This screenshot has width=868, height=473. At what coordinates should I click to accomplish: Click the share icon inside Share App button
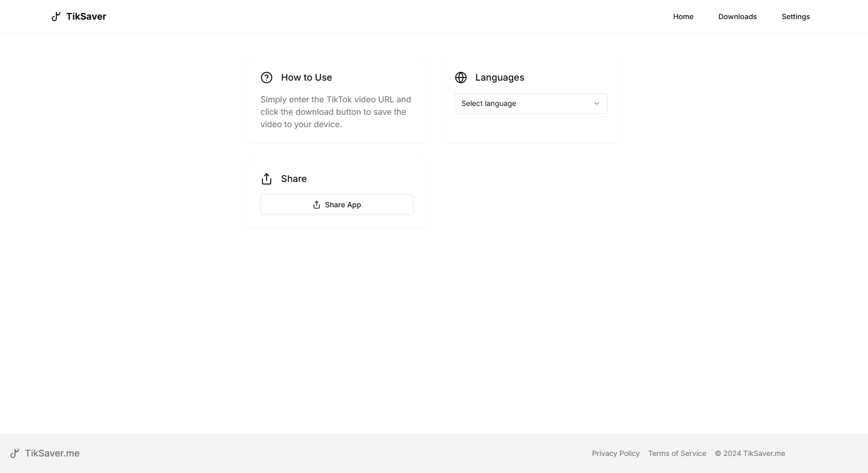point(317,205)
